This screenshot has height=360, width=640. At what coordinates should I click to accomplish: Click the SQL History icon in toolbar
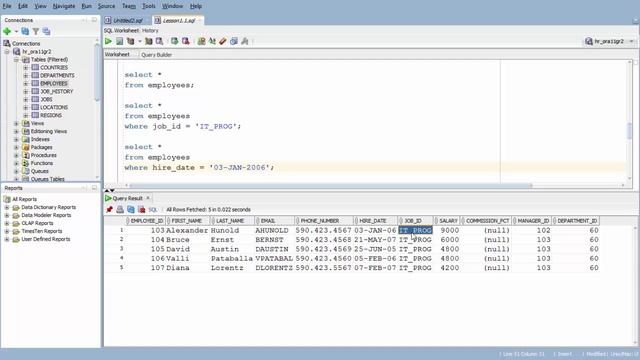click(x=233, y=41)
